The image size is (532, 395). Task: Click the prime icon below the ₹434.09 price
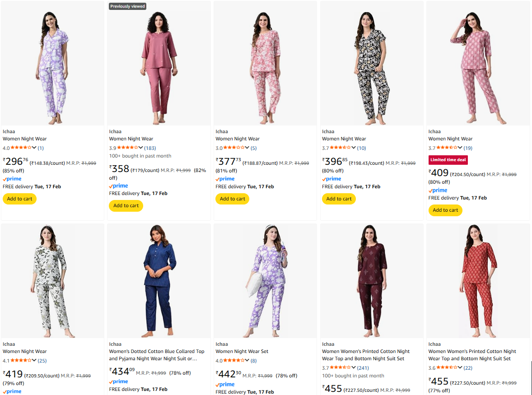[x=118, y=382]
